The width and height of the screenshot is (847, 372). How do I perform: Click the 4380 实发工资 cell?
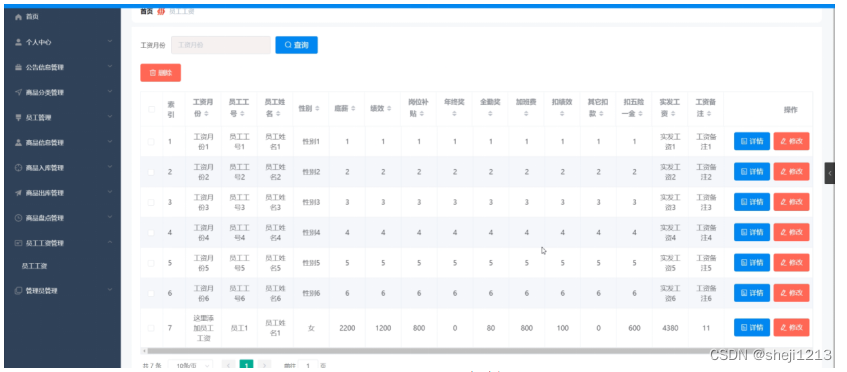(669, 328)
